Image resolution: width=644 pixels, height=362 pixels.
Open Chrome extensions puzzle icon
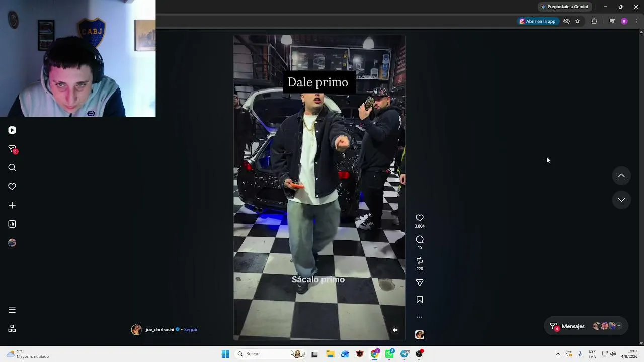click(x=594, y=21)
